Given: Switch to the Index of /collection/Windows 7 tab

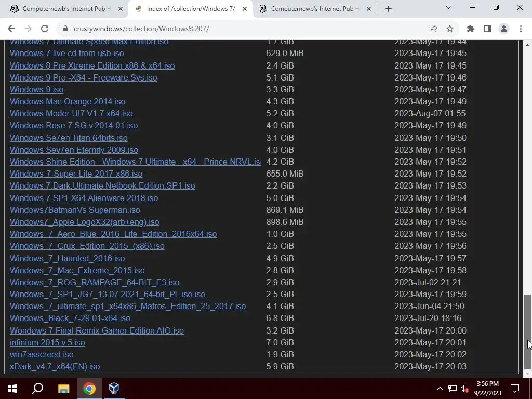Looking at the screenshot, I should tap(190, 9).
